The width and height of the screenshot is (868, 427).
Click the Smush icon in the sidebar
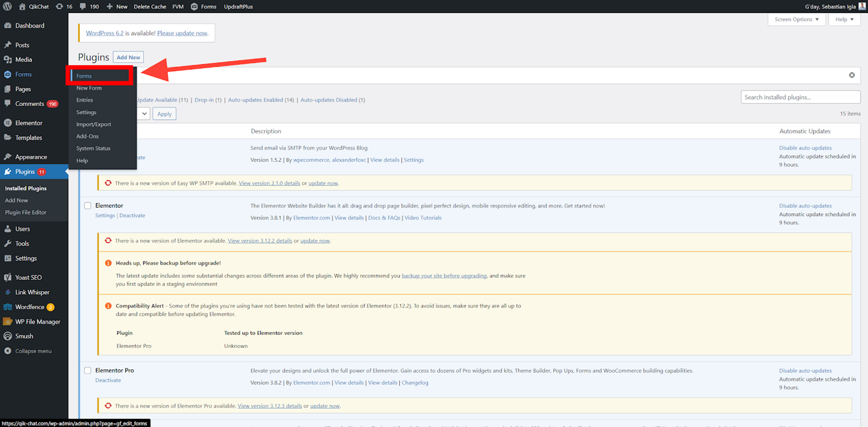[7, 336]
